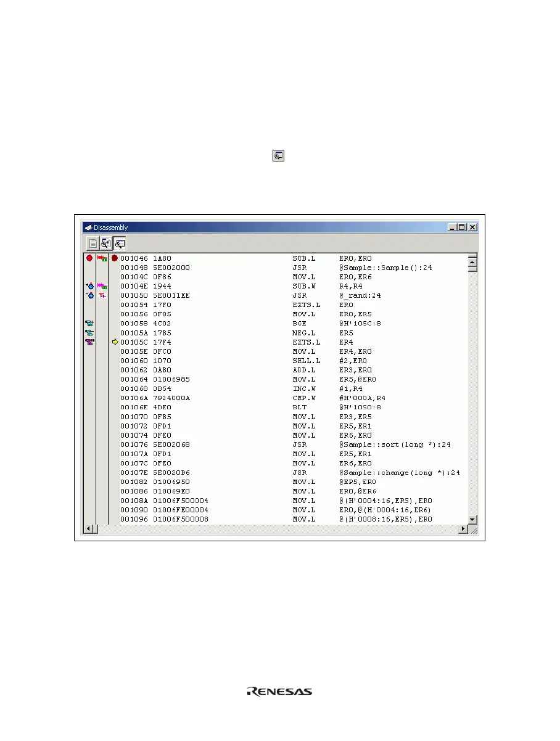
Task: Click vertical scrollbar down arrow
Action: pyautogui.click(x=473, y=520)
